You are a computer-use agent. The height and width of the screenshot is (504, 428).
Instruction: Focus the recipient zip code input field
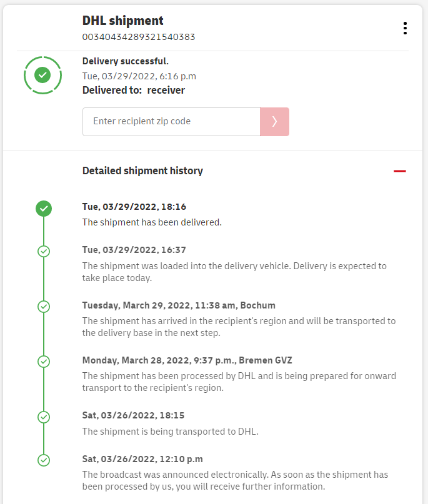pyautogui.click(x=171, y=121)
